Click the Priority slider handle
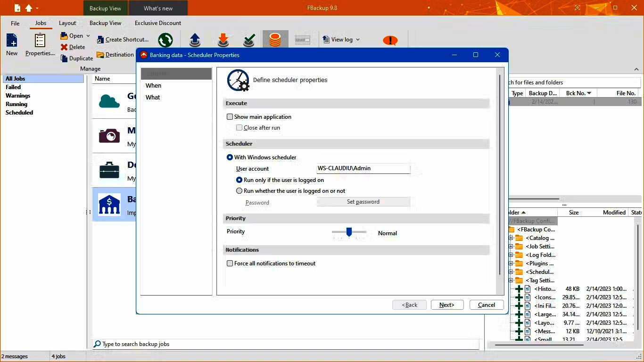 tap(349, 232)
